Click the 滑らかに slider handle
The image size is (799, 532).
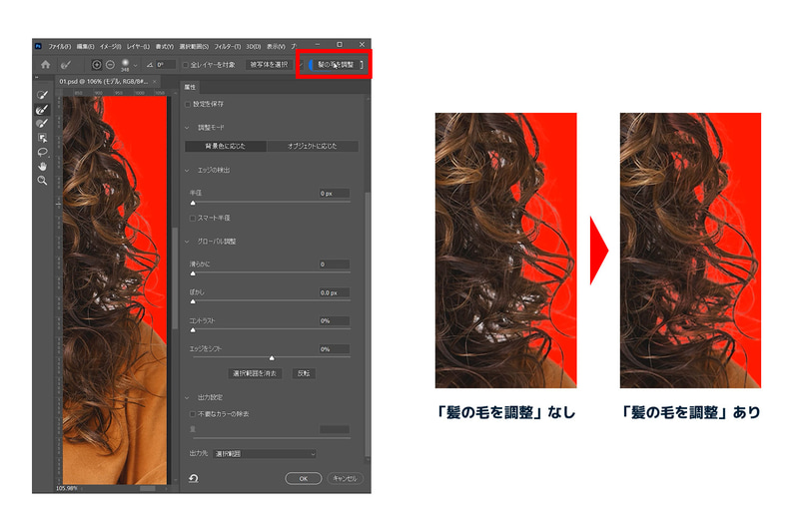tap(193, 273)
